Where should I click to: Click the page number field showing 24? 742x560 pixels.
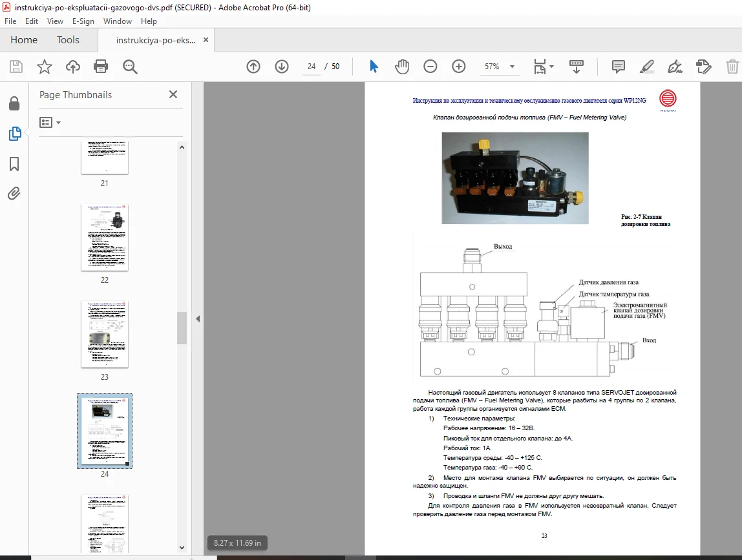pyautogui.click(x=312, y=67)
